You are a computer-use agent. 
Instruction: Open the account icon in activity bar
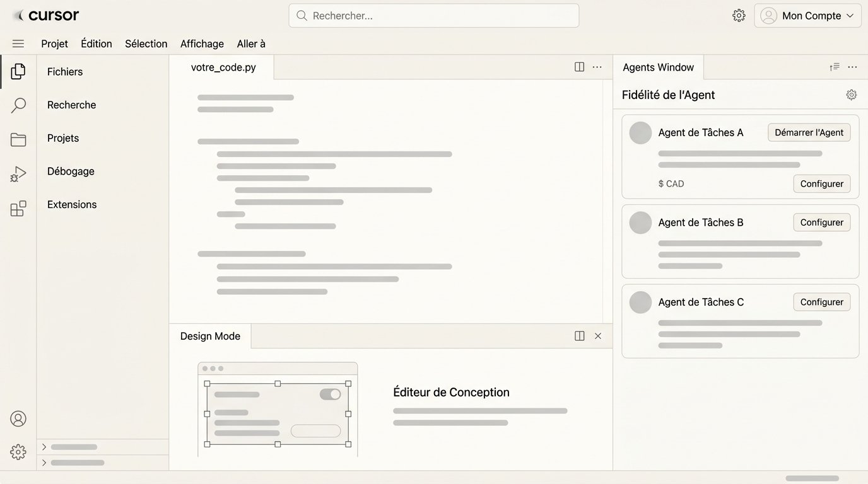[x=18, y=418]
